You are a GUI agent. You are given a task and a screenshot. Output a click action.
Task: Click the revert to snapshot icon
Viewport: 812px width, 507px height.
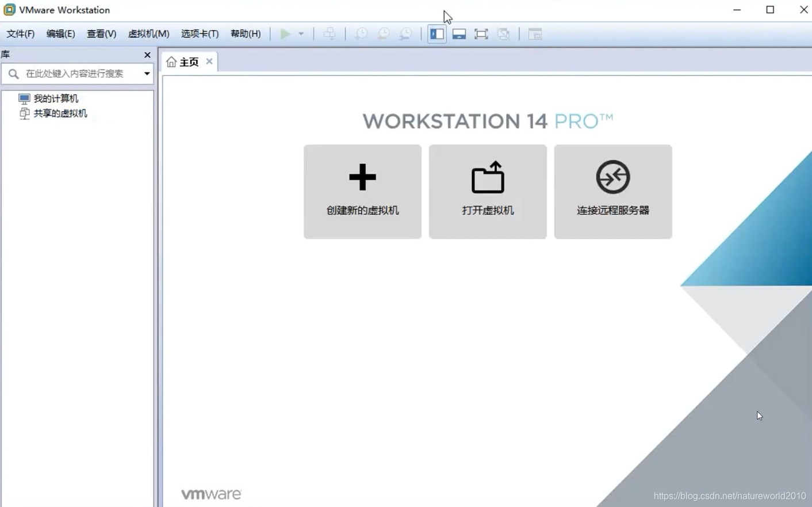384,34
